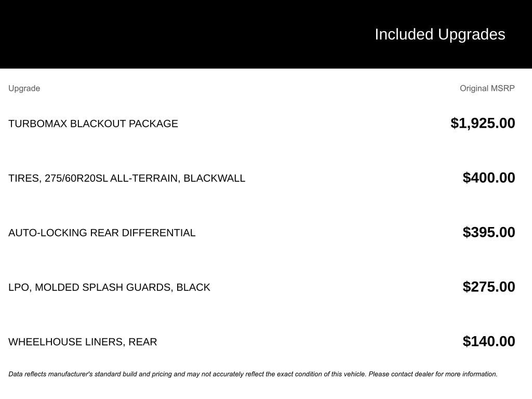
Task: Click the Included Upgrades heading
Action: pyautogui.click(x=440, y=35)
